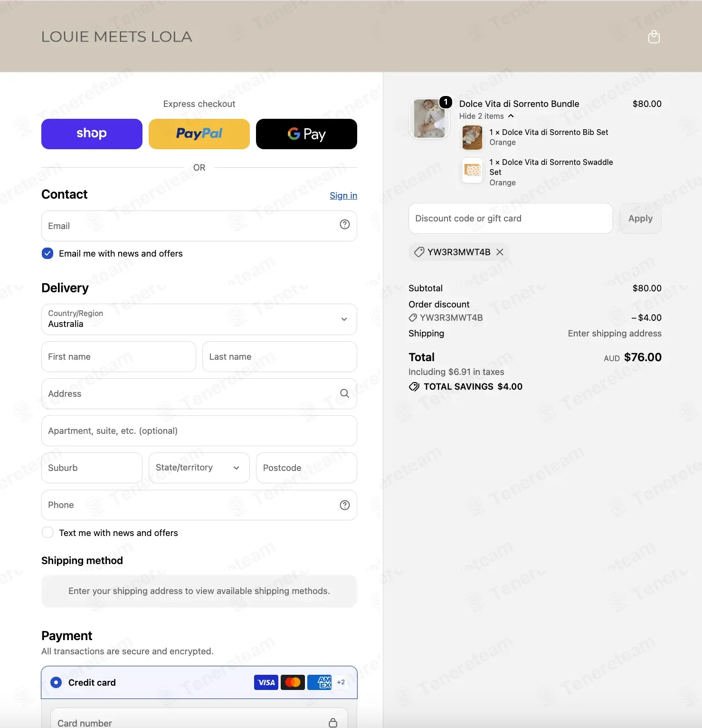Show the +2 additional card types
This screenshot has height=728, width=702.
(341, 682)
